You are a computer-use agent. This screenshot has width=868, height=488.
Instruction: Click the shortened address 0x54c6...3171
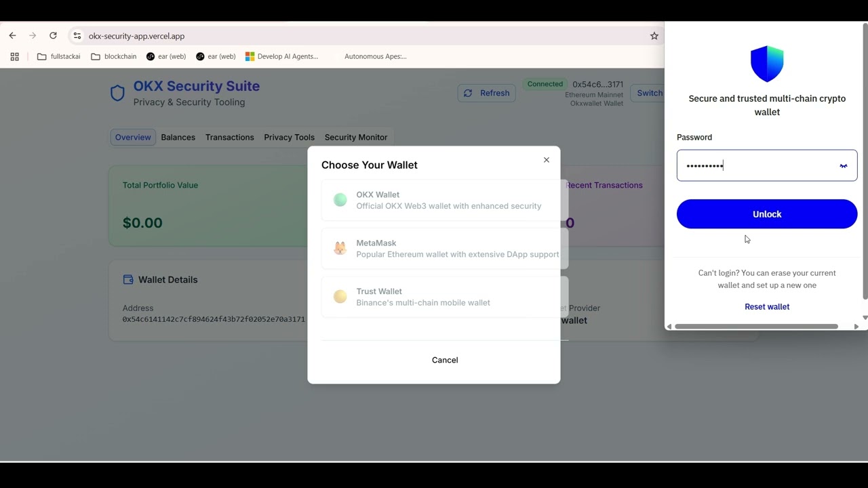click(x=597, y=85)
